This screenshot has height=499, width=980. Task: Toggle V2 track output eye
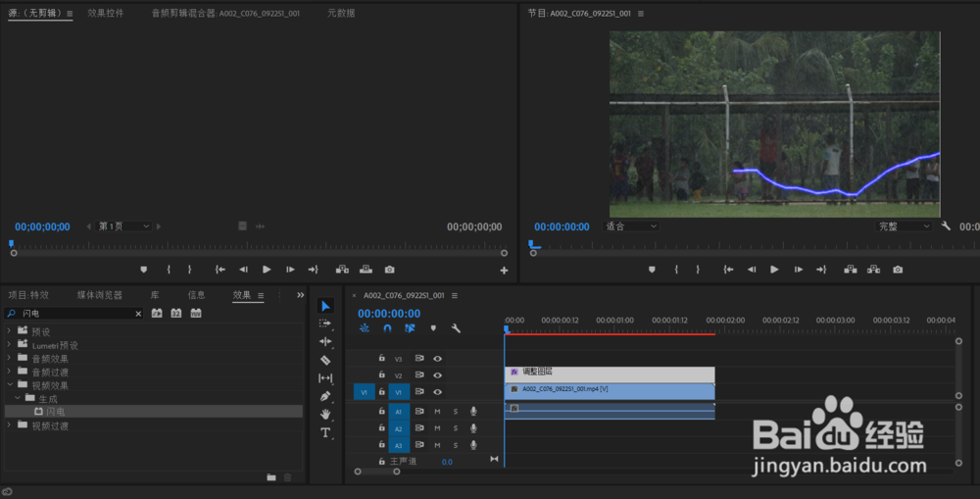[x=437, y=375]
